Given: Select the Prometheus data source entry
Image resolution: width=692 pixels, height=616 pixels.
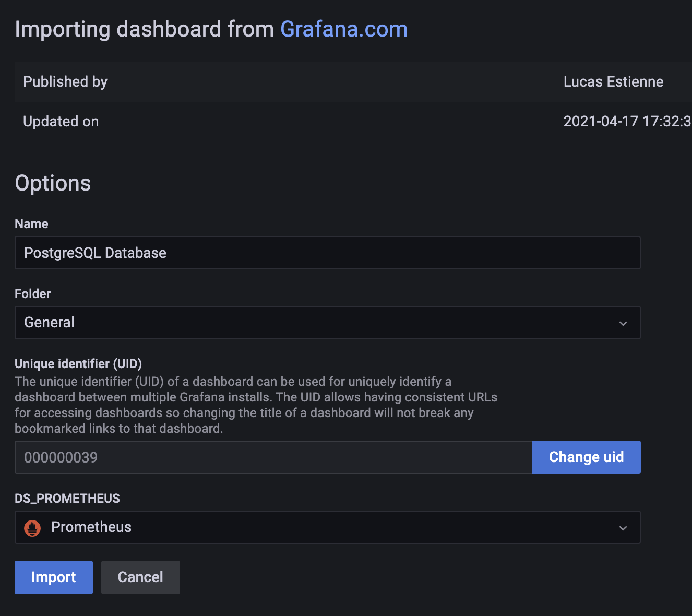Looking at the screenshot, I should [91, 527].
